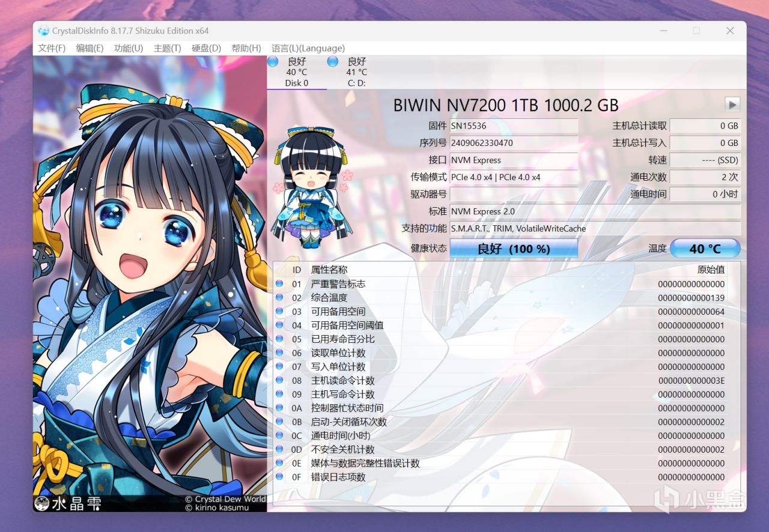The width and height of the screenshot is (769, 532).
Task: Click the CrystalDiskInfo app icon in title bar
Action: (x=43, y=31)
